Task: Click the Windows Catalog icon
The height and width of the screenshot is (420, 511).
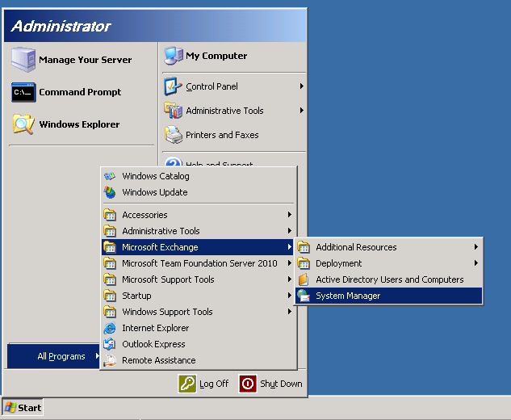Action: (x=110, y=176)
